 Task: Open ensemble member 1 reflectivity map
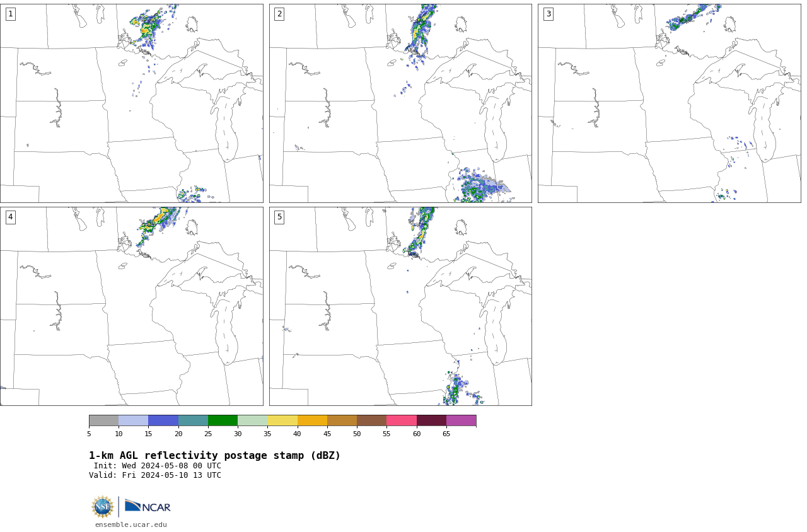[x=131, y=103]
